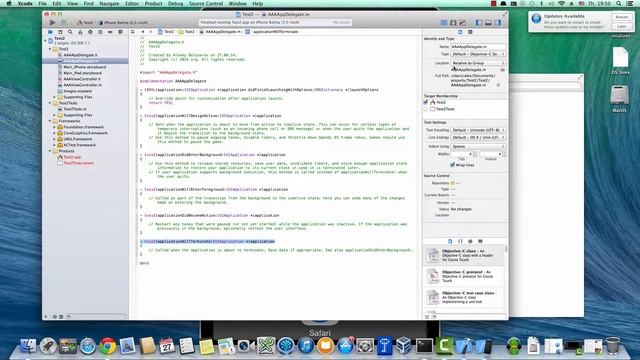Collapse the Test2 project root disclosure triangle

(x=45, y=40)
